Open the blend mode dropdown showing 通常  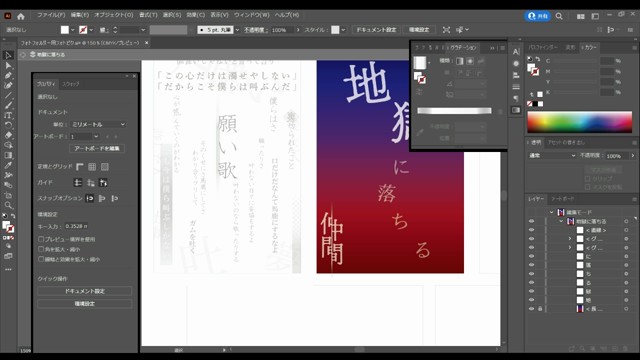pos(552,156)
